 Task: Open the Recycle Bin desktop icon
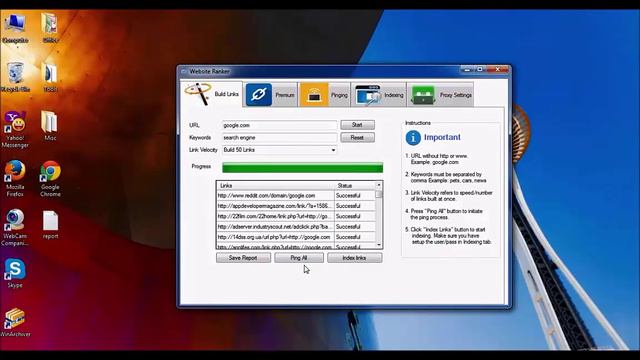pyautogui.click(x=15, y=77)
